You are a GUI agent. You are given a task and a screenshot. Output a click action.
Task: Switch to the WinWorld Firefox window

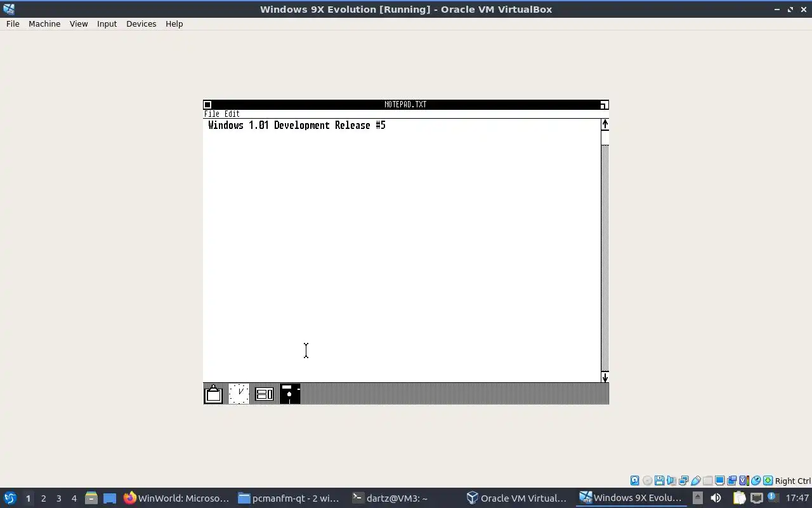(176, 498)
